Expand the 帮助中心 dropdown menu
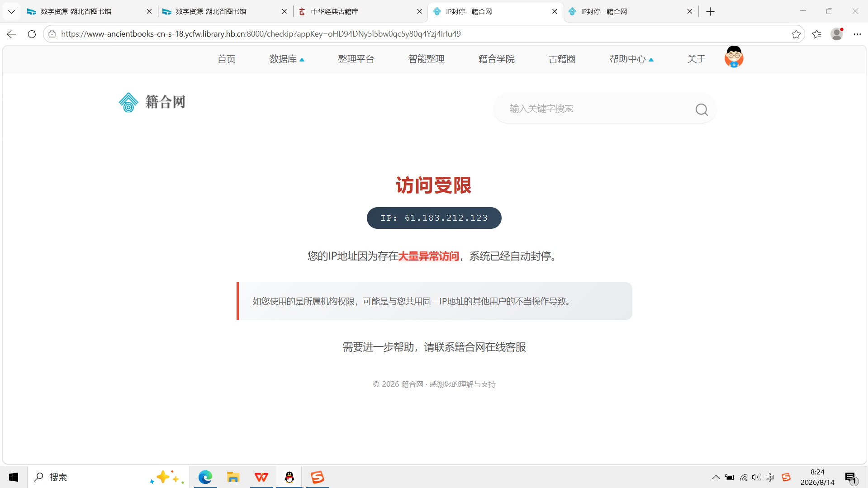Image resolution: width=868 pixels, height=488 pixels. tap(631, 59)
